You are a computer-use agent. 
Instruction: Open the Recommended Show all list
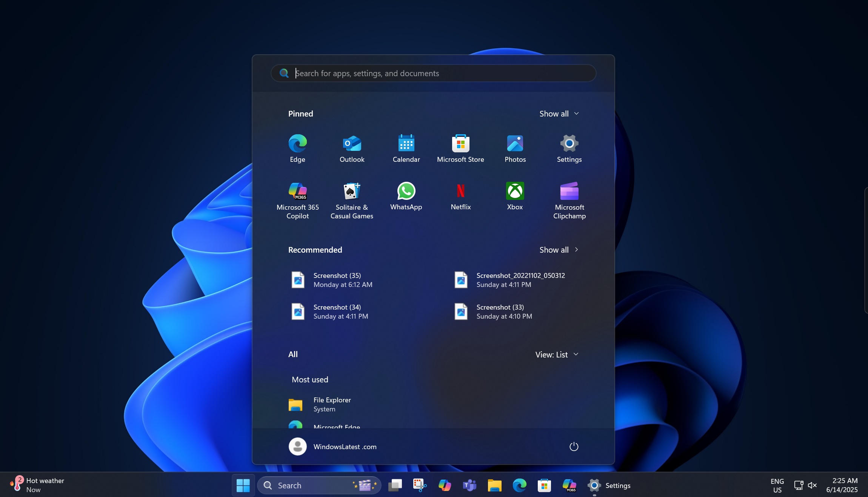pos(559,250)
